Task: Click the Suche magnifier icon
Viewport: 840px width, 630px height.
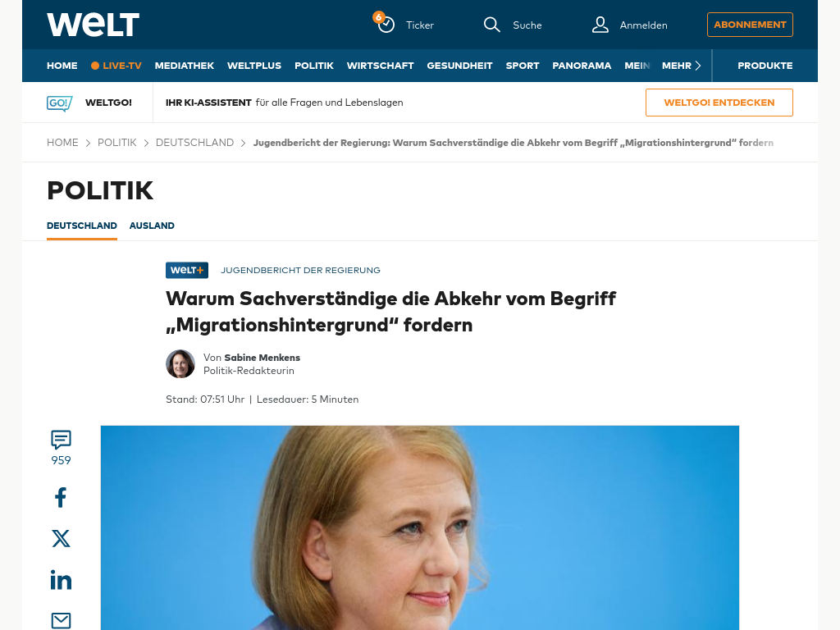Action: click(x=492, y=25)
